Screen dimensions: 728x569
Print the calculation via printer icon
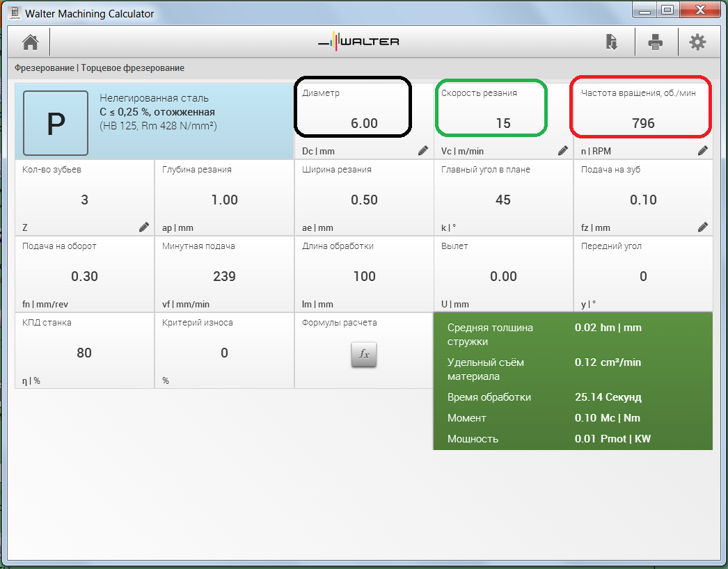[x=655, y=42]
